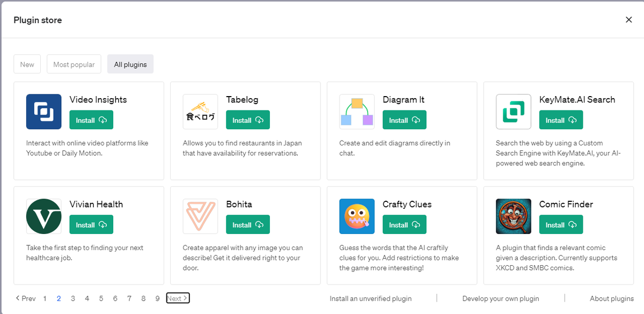
Task: Jump to page 4 of plugins
Action: [x=87, y=298]
